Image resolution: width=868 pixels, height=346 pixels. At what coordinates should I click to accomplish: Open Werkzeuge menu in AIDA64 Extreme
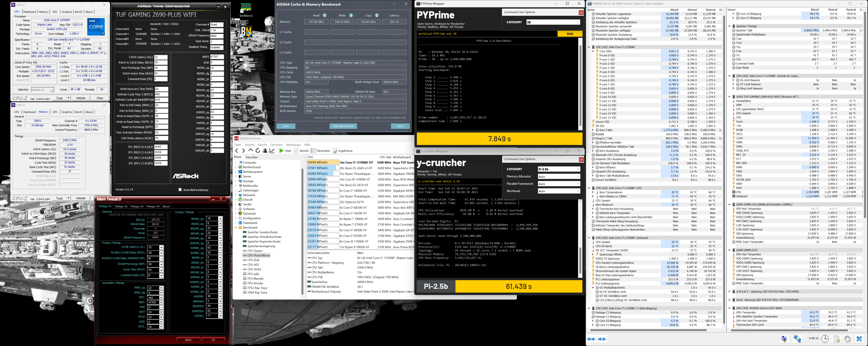293,145
